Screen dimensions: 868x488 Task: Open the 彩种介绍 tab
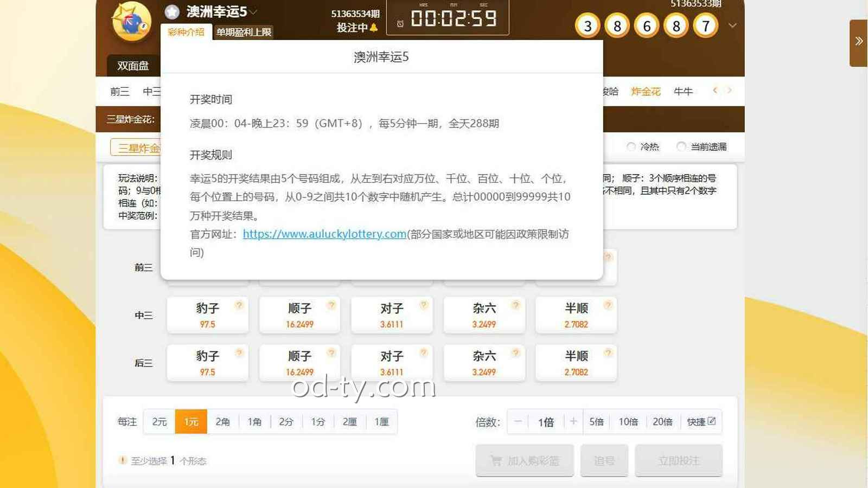(x=186, y=32)
